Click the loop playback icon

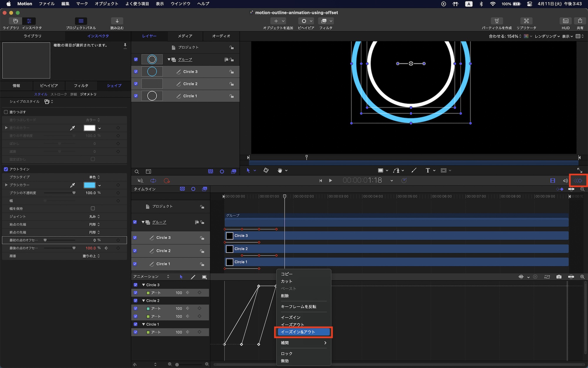pyautogui.click(x=153, y=181)
